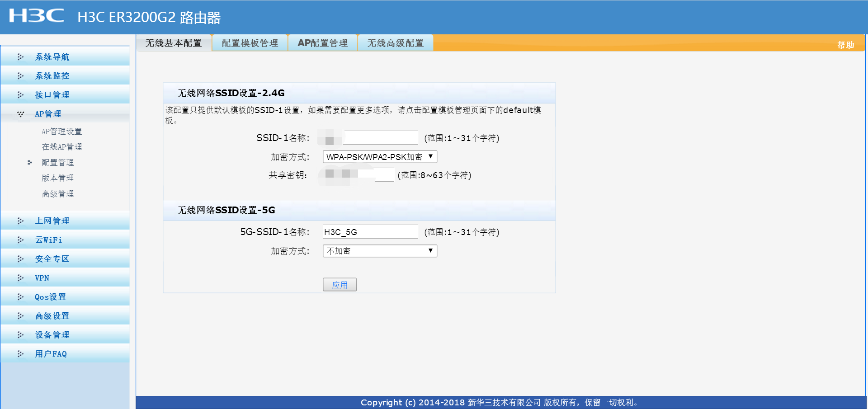Click the 无线网络SSID设置-2.4G section heading

click(x=231, y=93)
